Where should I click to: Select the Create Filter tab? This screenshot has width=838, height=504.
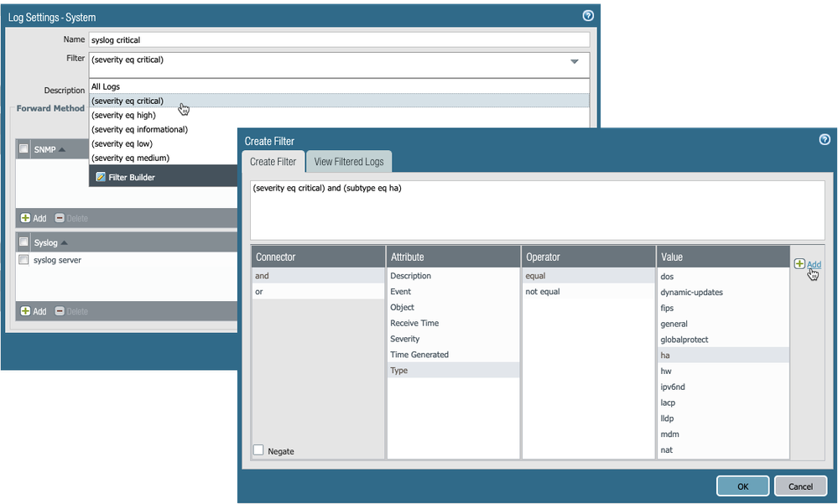coord(273,161)
